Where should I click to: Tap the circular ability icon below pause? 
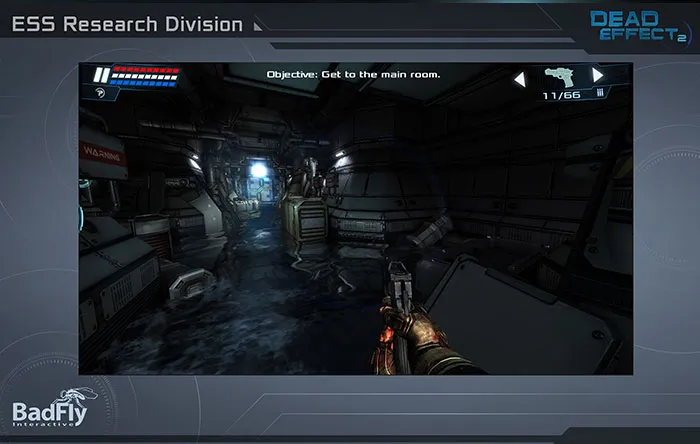(x=100, y=92)
